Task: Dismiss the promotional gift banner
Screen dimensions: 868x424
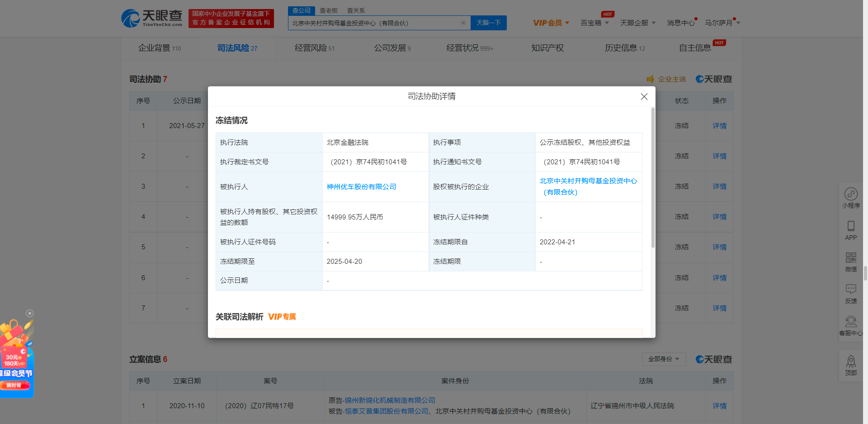Action: pyautogui.click(x=30, y=313)
